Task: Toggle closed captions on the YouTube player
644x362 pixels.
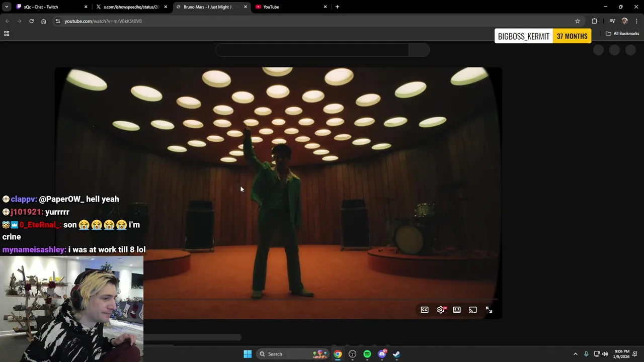Action: (x=425, y=310)
